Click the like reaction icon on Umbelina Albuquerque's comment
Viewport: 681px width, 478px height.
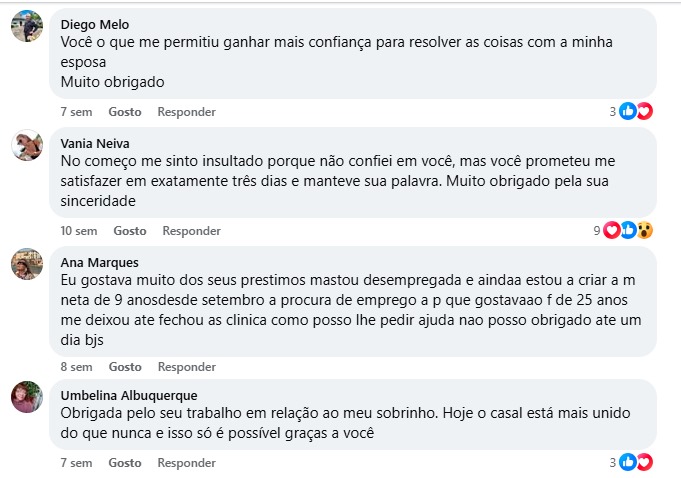[x=628, y=462]
